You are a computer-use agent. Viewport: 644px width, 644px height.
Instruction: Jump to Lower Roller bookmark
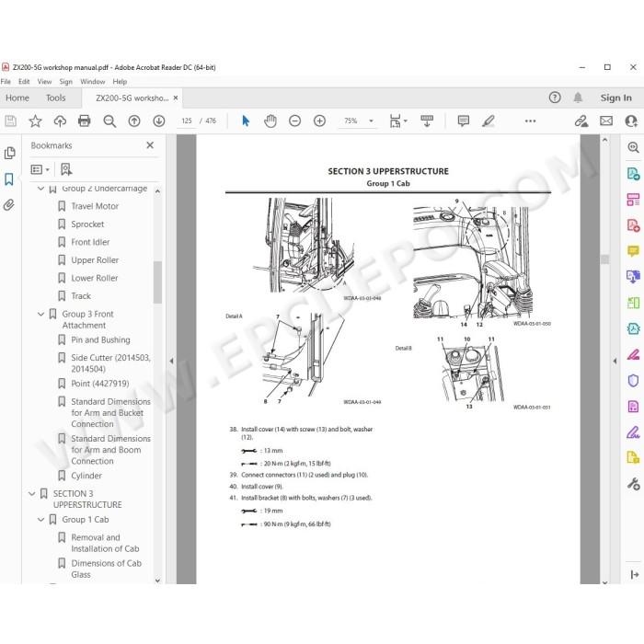(95, 278)
